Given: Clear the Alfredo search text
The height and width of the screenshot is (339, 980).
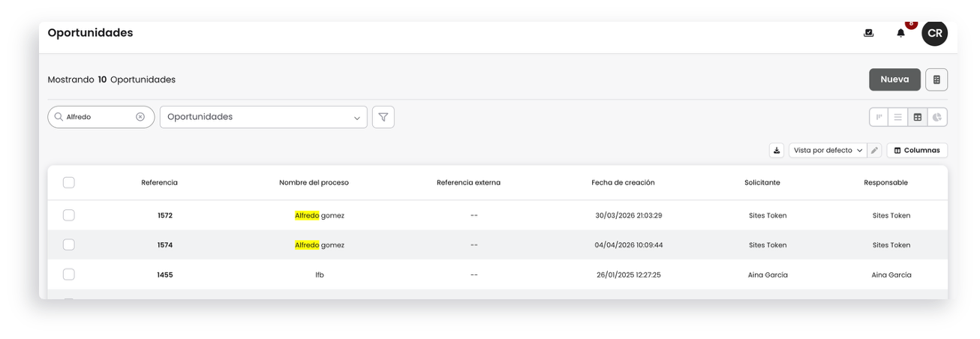Looking at the screenshot, I should click(x=140, y=117).
